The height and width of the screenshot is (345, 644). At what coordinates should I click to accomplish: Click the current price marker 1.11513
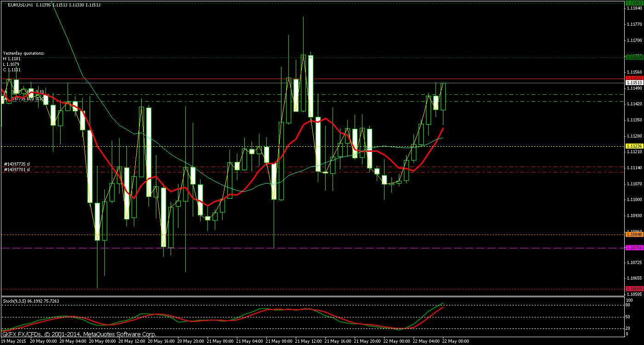632,82
